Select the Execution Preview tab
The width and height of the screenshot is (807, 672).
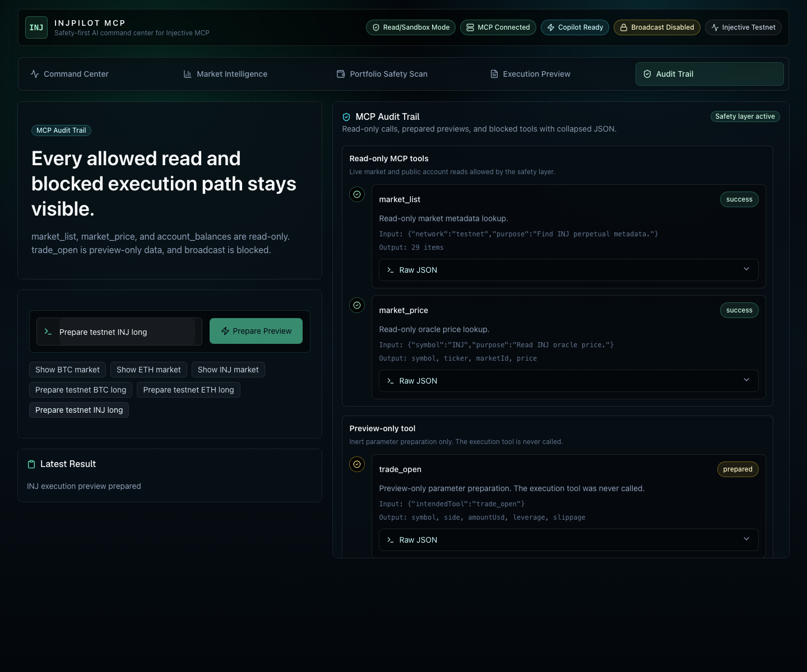click(556, 74)
